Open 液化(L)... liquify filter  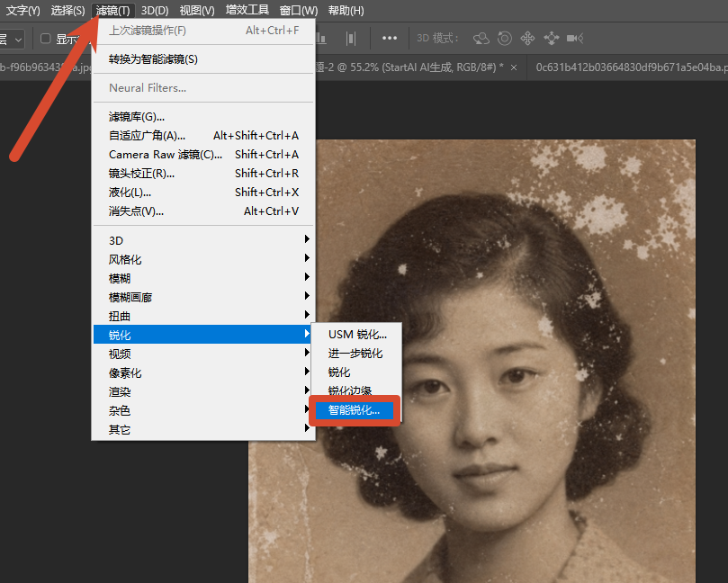tap(203, 193)
